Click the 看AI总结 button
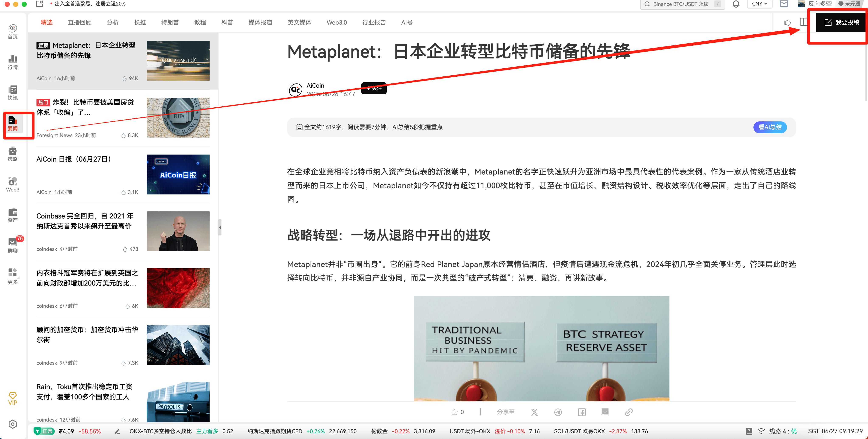The height and width of the screenshot is (439, 868). [x=770, y=127]
